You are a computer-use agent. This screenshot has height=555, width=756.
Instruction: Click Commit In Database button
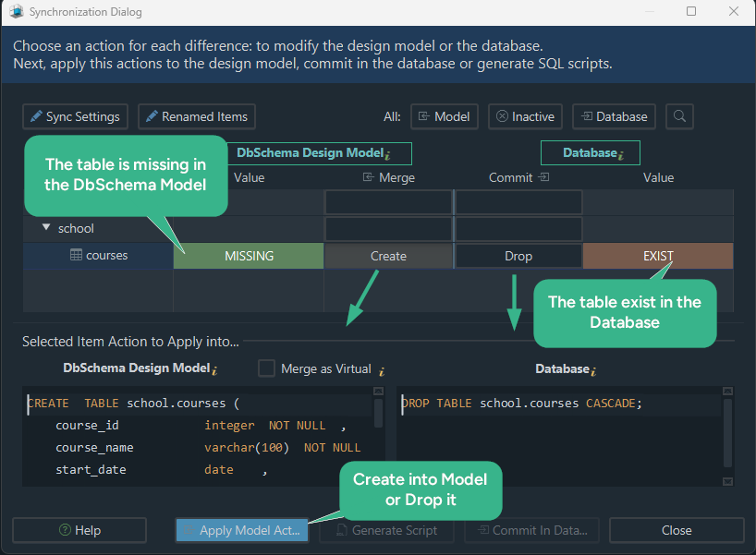(x=531, y=530)
